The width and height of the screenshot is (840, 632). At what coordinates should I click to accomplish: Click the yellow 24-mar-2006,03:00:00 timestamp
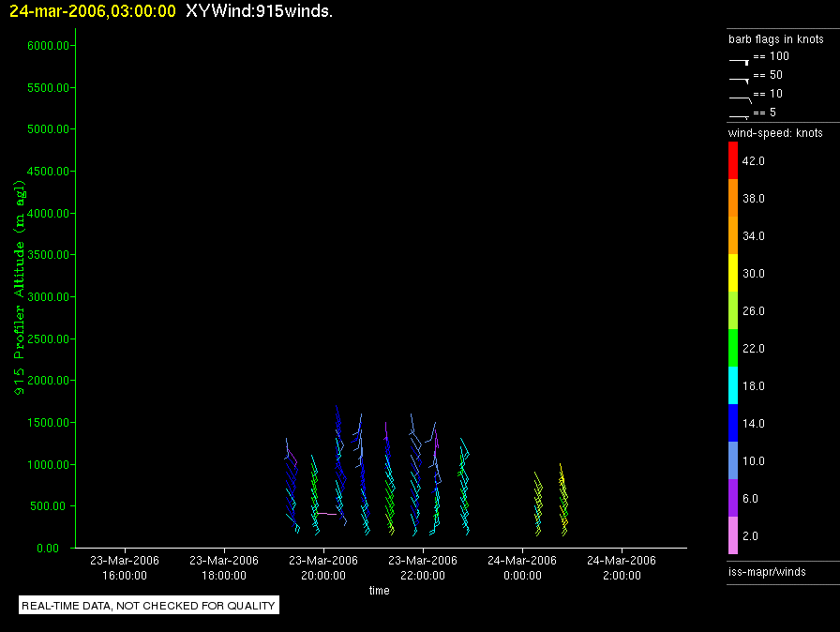[93, 11]
